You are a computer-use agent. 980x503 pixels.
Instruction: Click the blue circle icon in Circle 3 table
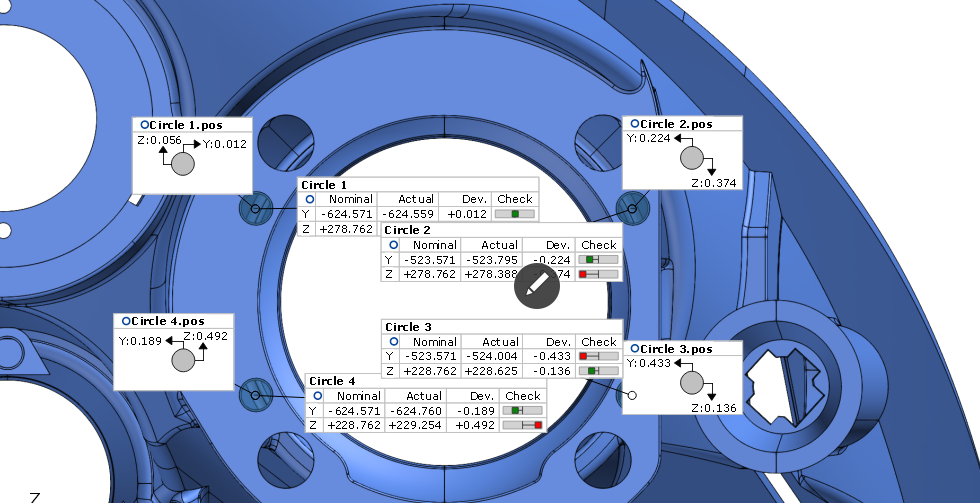[x=393, y=342]
